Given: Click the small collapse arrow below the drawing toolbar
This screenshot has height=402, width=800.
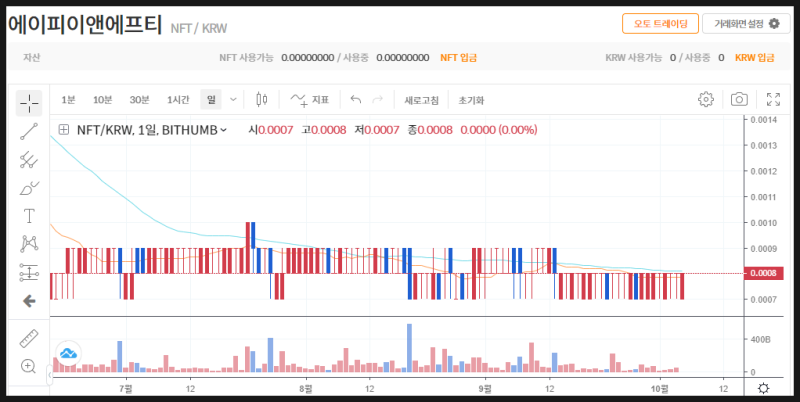Looking at the screenshot, I should tap(49, 375).
